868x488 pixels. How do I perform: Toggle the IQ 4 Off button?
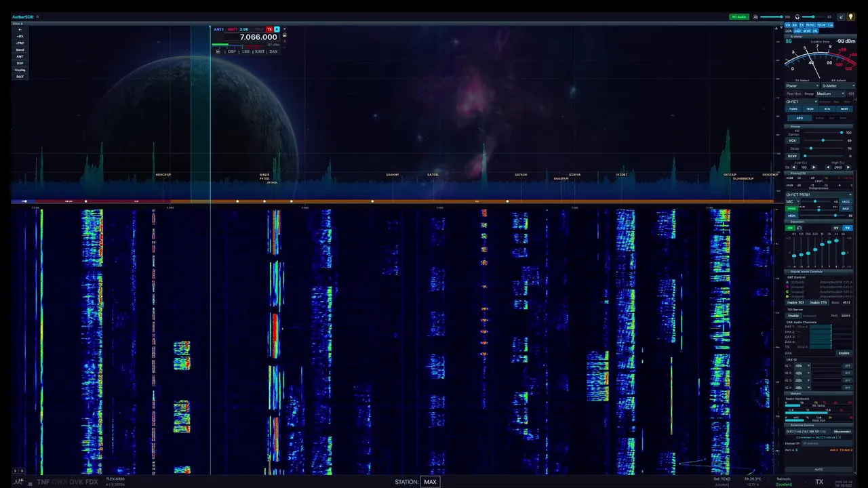tap(848, 388)
